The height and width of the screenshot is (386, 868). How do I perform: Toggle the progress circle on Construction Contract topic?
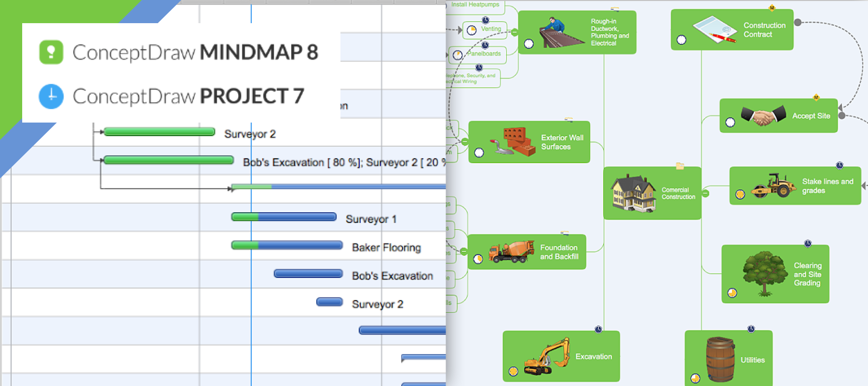click(681, 40)
